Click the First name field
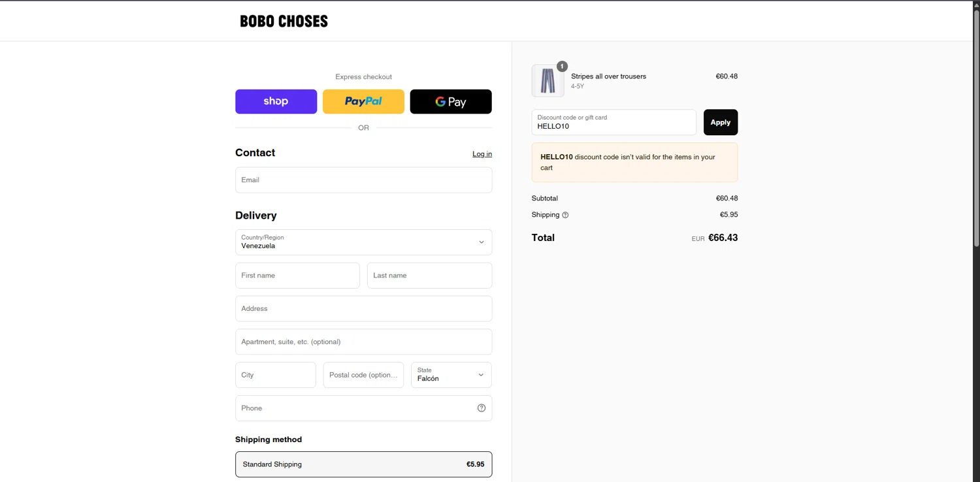980x482 pixels. coord(297,276)
